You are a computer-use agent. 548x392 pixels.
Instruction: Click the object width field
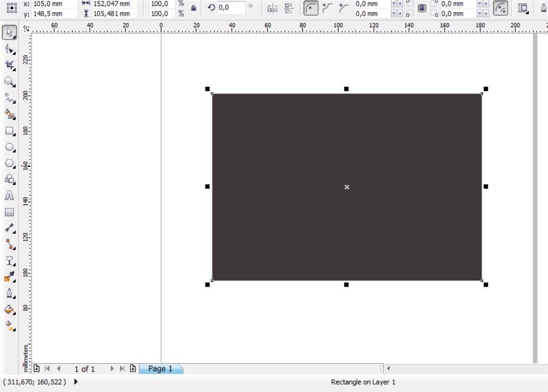[x=115, y=4]
